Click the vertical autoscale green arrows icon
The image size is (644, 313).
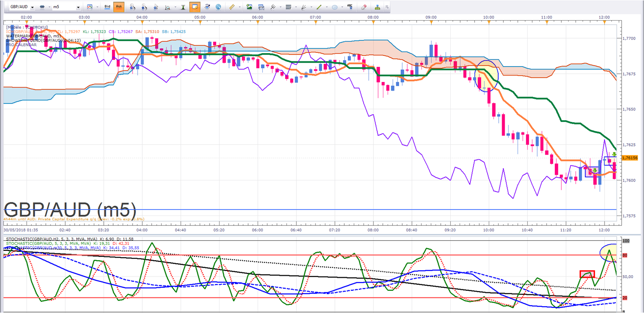coord(182,7)
